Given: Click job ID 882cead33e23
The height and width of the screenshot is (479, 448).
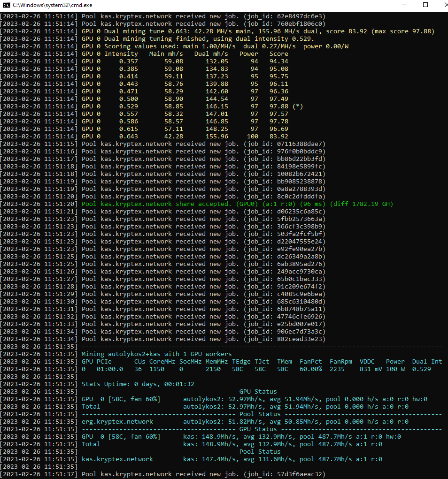Looking at the screenshot, I should [300, 339].
